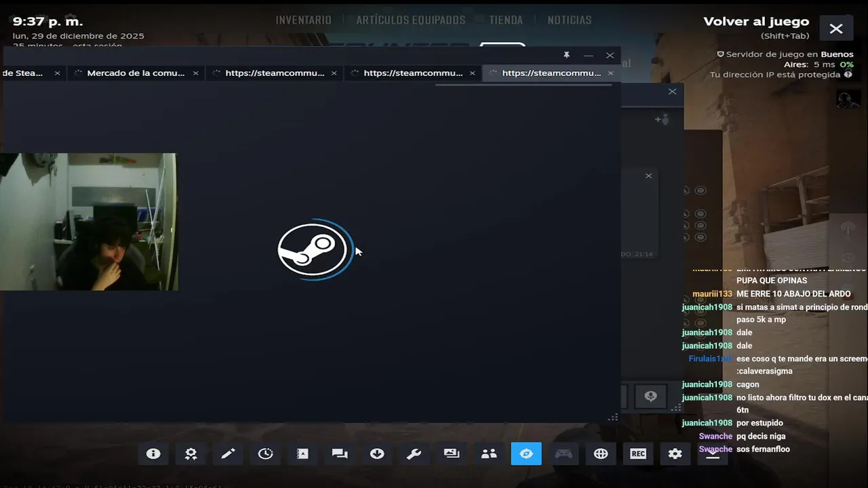Open the TIENDA menu item
The width and height of the screenshot is (868, 488).
pos(506,20)
